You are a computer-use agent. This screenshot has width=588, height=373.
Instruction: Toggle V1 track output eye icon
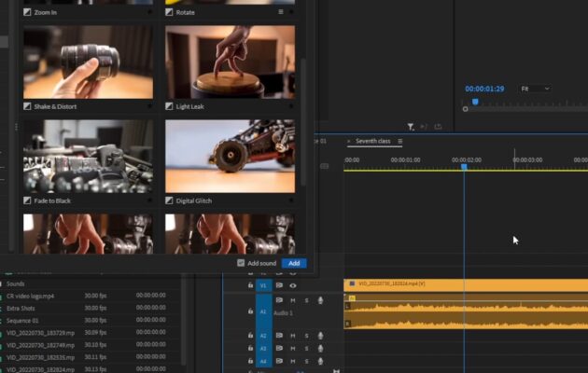coord(292,285)
